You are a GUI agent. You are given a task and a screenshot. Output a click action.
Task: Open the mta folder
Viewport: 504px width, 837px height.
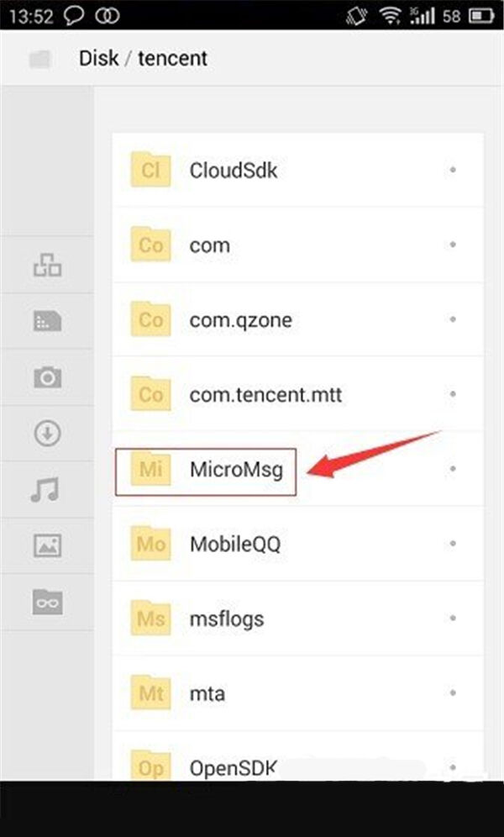[x=207, y=694]
